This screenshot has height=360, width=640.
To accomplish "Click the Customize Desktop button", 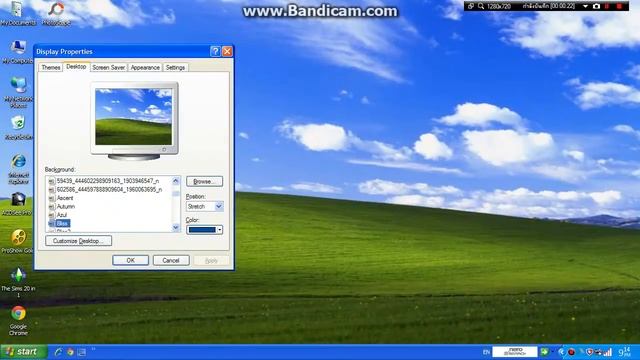I will click(x=78, y=241).
